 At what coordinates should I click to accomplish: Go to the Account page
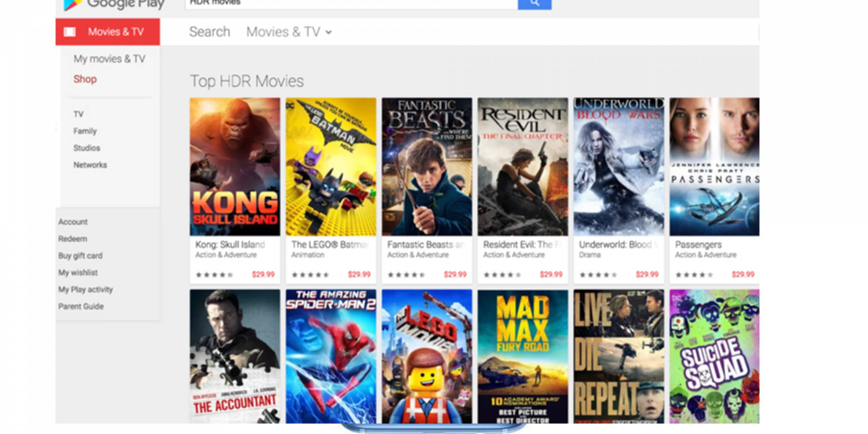tap(73, 222)
